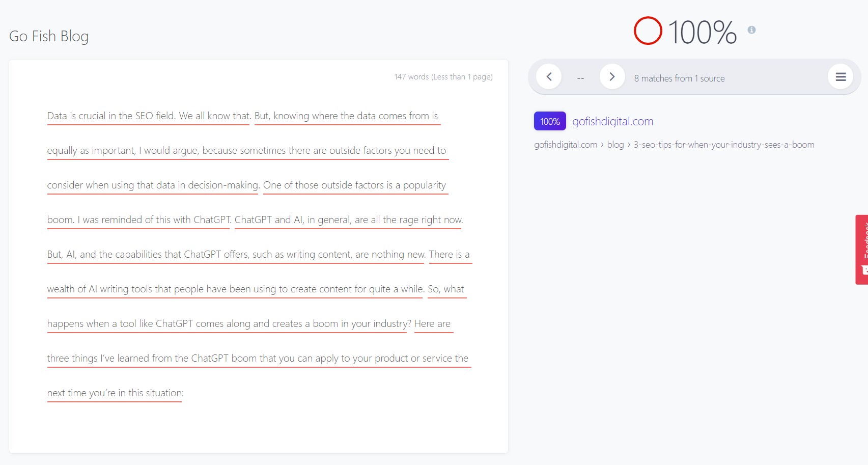The width and height of the screenshot is (868, 465).
Task: Click the '147 words (Less than 1 page)' label
Action: 443,77
